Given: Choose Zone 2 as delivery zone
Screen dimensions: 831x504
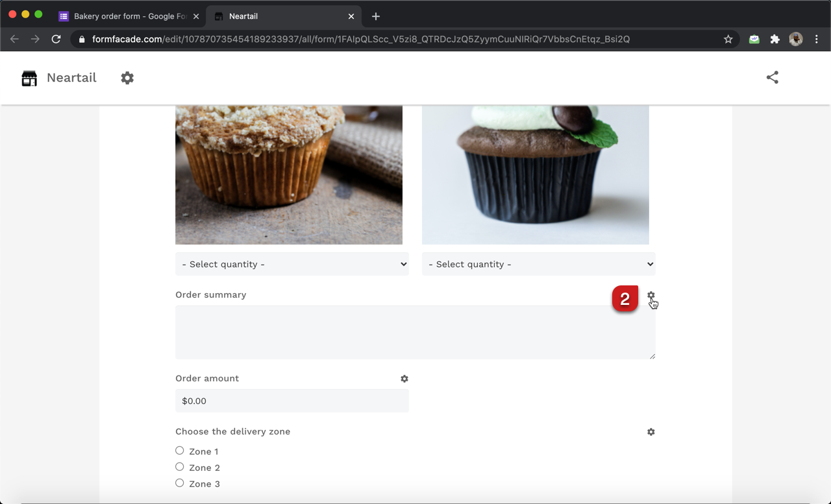Looking at the screenshot, I should (179, 466).
